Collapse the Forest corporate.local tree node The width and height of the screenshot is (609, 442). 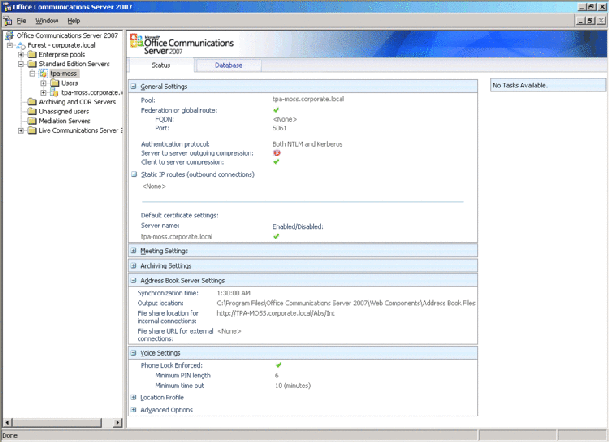pos(10,45)
